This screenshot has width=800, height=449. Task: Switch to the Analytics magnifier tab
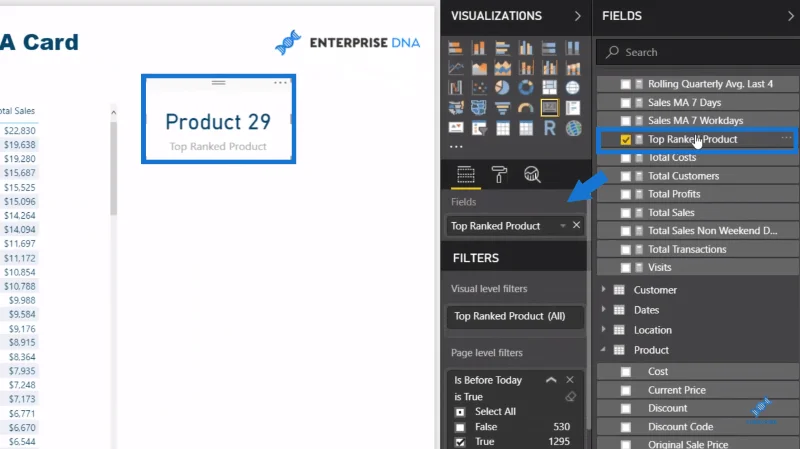(x=532, y=174)
